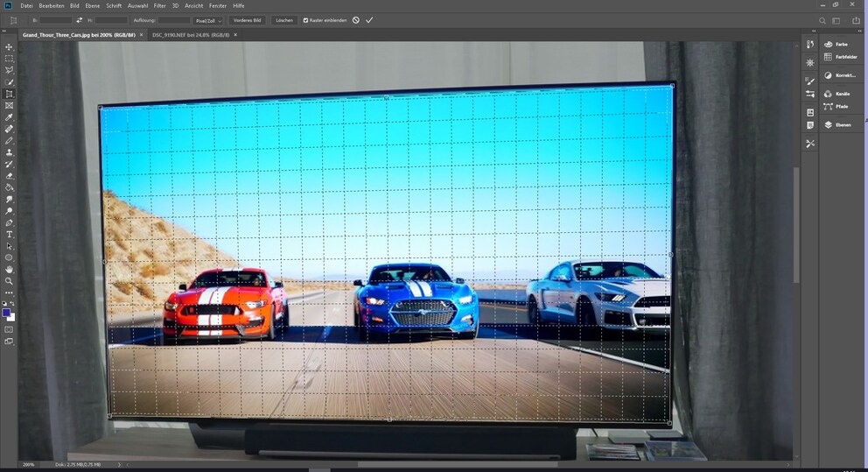
Task: Open the Brush Settings panel icon
Action: tap(810, 81)
